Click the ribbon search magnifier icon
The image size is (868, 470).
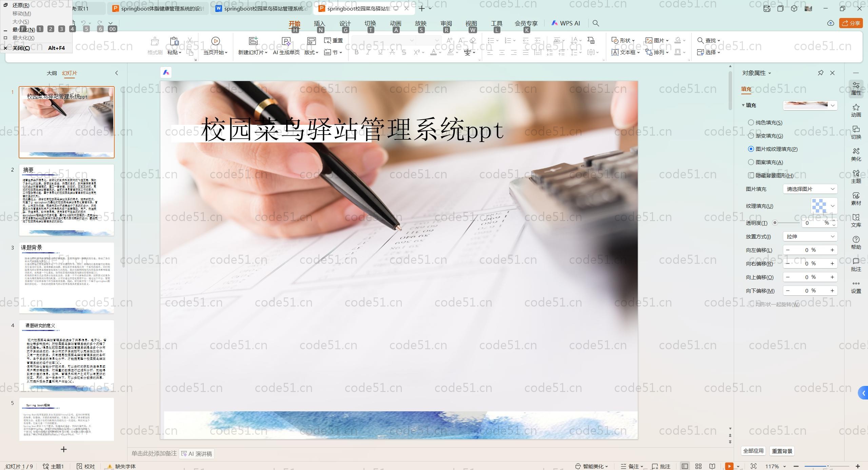[596, 23]
